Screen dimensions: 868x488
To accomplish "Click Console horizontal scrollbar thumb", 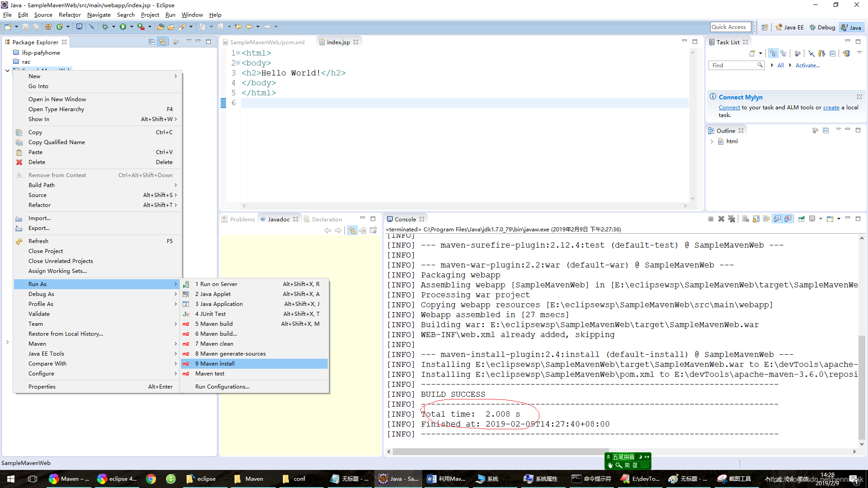I will (500, 451).
